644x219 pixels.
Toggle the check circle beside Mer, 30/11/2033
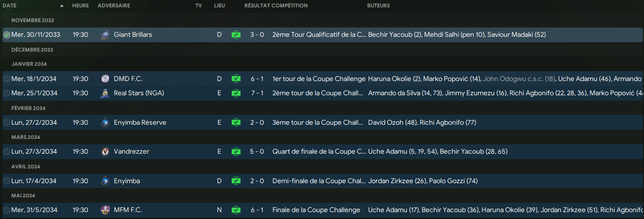pos(6,35)
